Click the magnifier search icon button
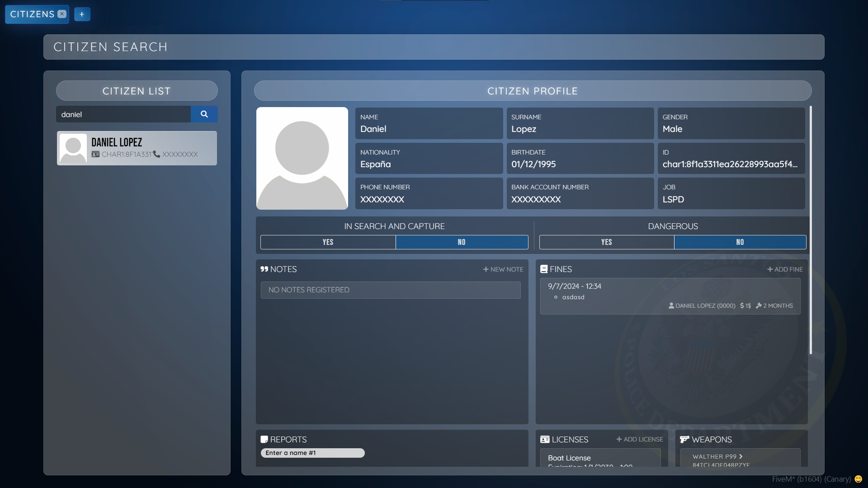This screenshot has width=868, height=488. [204, 114]
